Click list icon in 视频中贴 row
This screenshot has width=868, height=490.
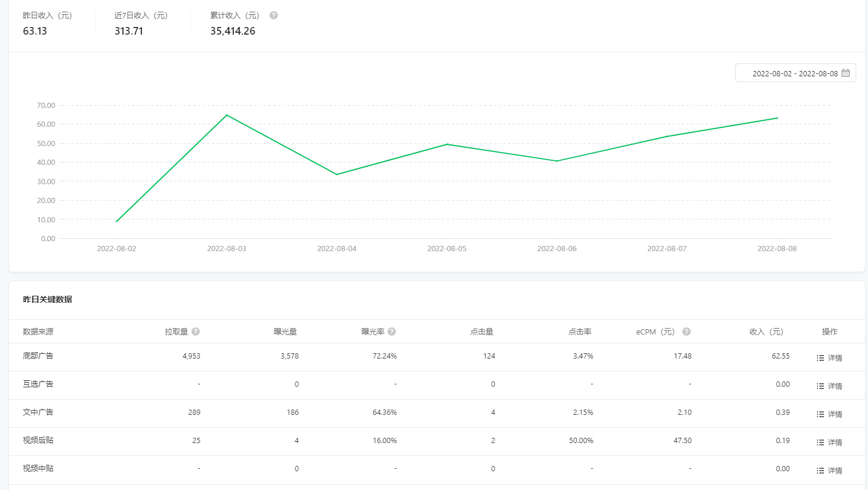[x=820, y=471]
